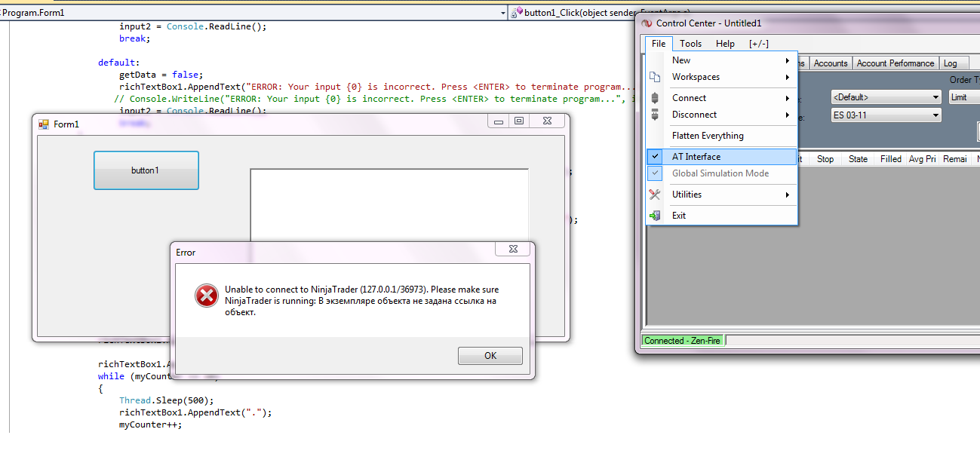Click the 'Connected - Zen-Fire' status text
980x475 pixels.
(x=682, y=341)
